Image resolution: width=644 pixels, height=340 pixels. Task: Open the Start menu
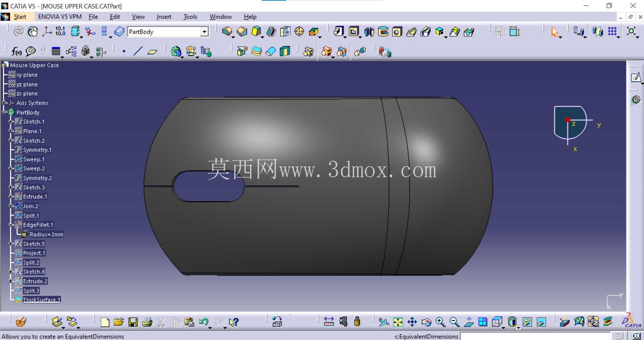pos(20,17)
